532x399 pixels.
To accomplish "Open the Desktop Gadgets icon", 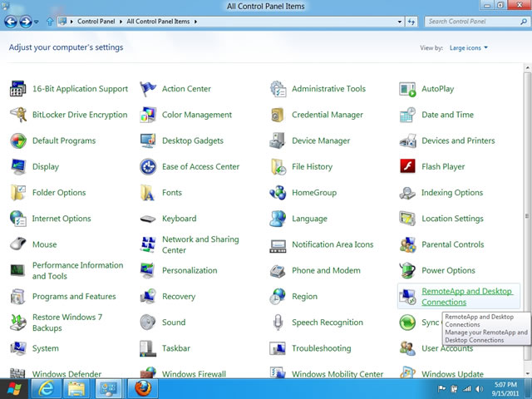I will click(x=148, y=140).
